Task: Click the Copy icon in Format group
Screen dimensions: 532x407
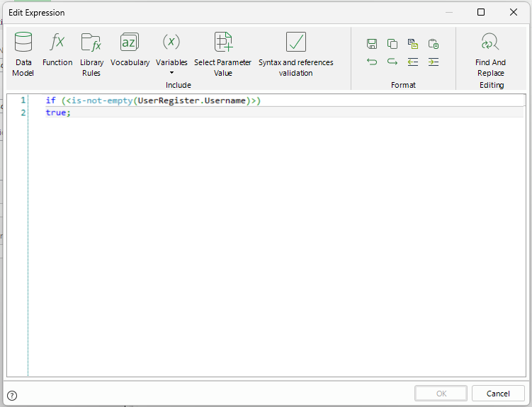Action: point(392,44)
